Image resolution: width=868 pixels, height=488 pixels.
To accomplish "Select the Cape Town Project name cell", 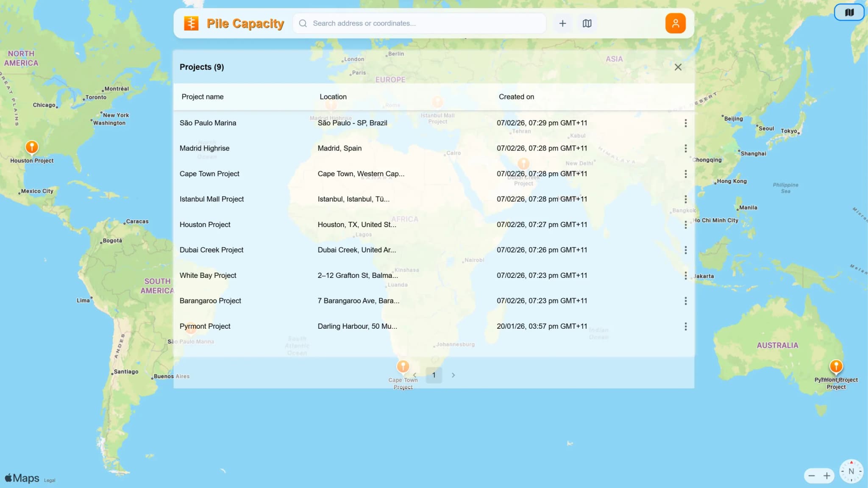I will (209, 174).
